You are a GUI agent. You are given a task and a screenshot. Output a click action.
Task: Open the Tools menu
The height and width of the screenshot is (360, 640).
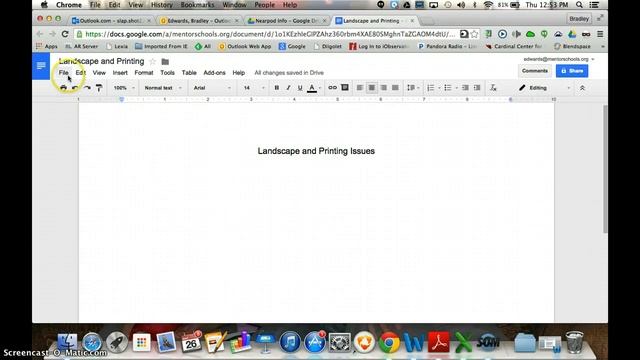click(167, 73)
